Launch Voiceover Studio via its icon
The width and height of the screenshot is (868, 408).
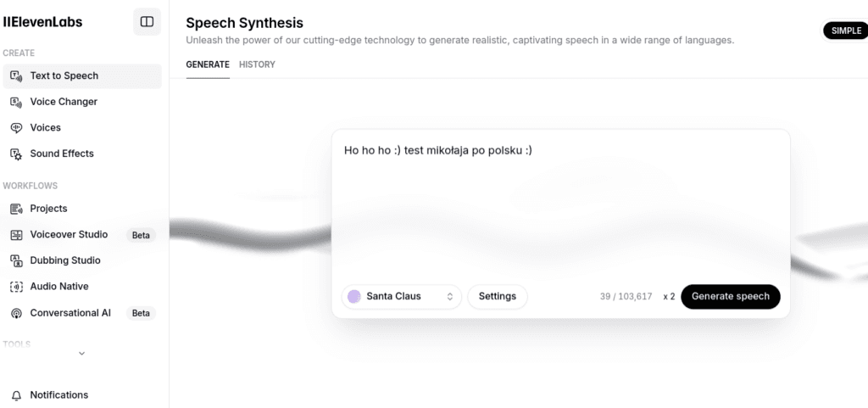16,235
